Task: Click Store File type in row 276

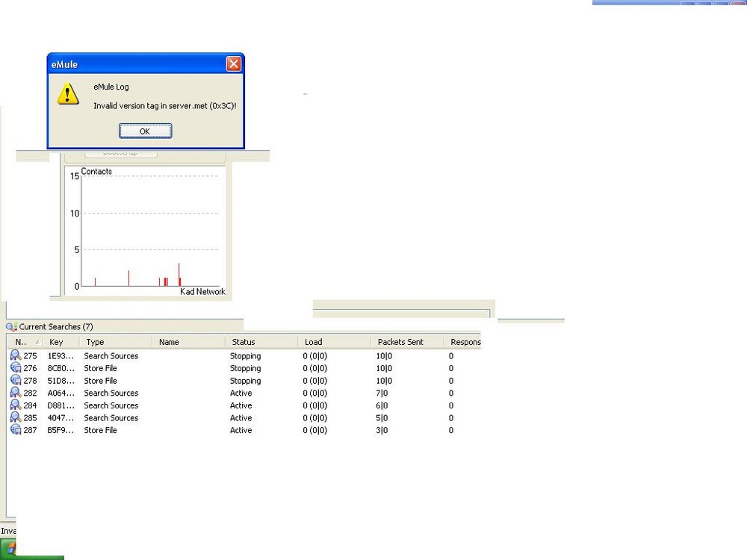Action: click(101, 368)
